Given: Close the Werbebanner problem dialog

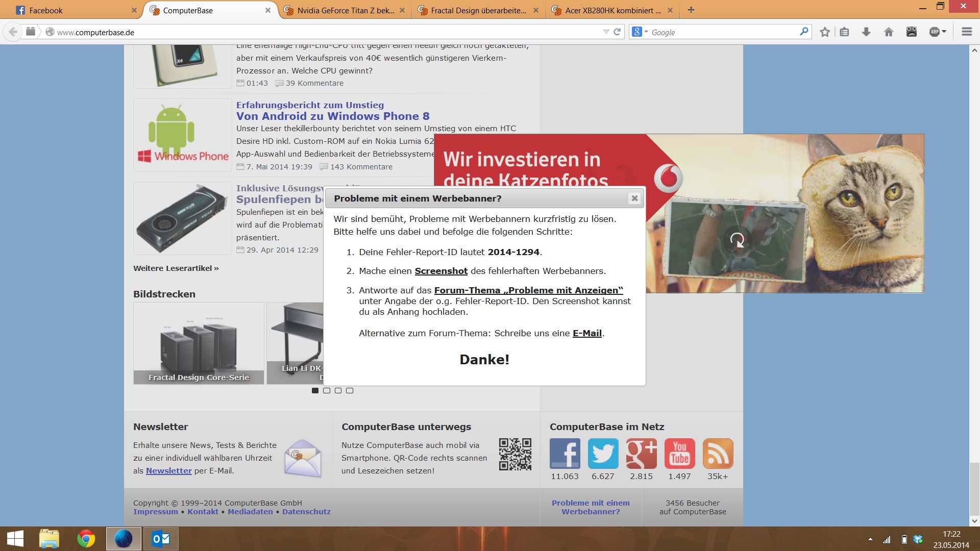Looking at the screenshot, I should 634,198.
